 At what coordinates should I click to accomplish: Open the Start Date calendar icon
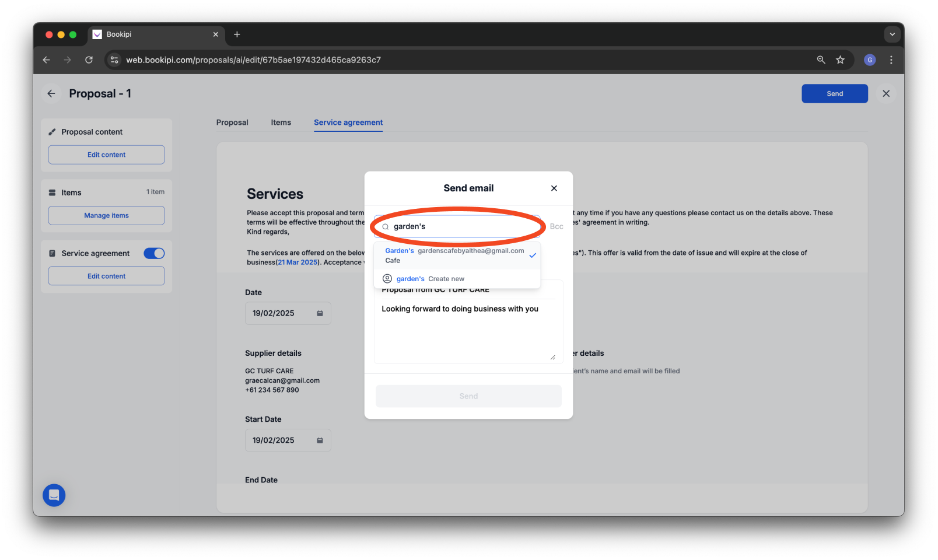pyautogui.click(x=320, y=440)
